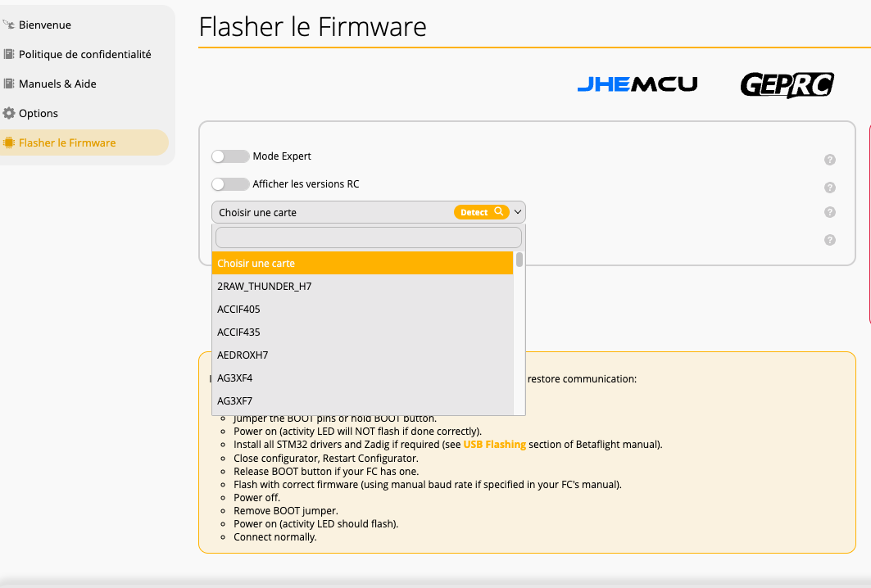Click the board search input field

pyautogui.click(x=368, y=237)
